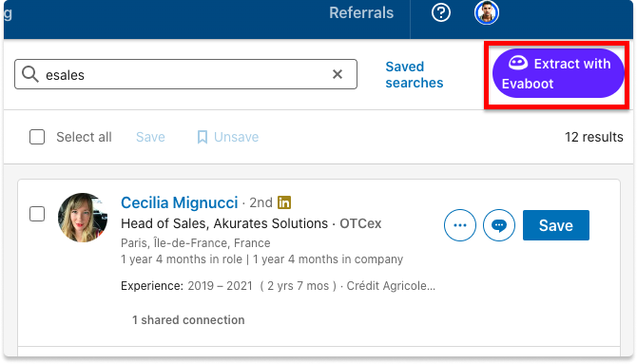Clear the esales search text

(338, 74)
